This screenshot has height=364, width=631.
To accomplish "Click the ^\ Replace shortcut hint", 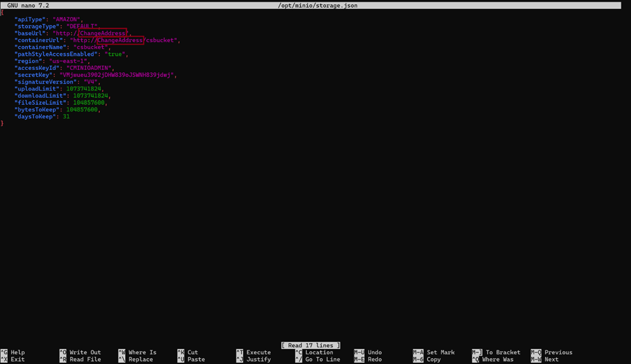I will pos(135,359).
